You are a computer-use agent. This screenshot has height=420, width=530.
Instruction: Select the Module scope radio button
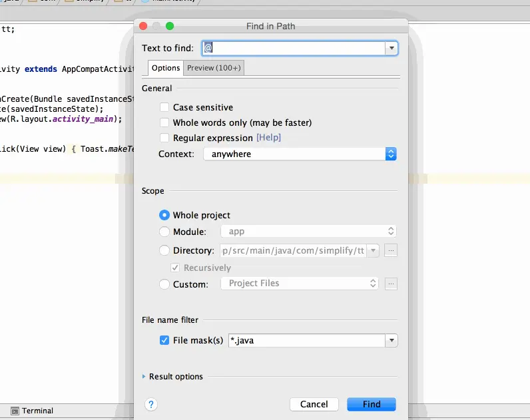click(164, 232)
